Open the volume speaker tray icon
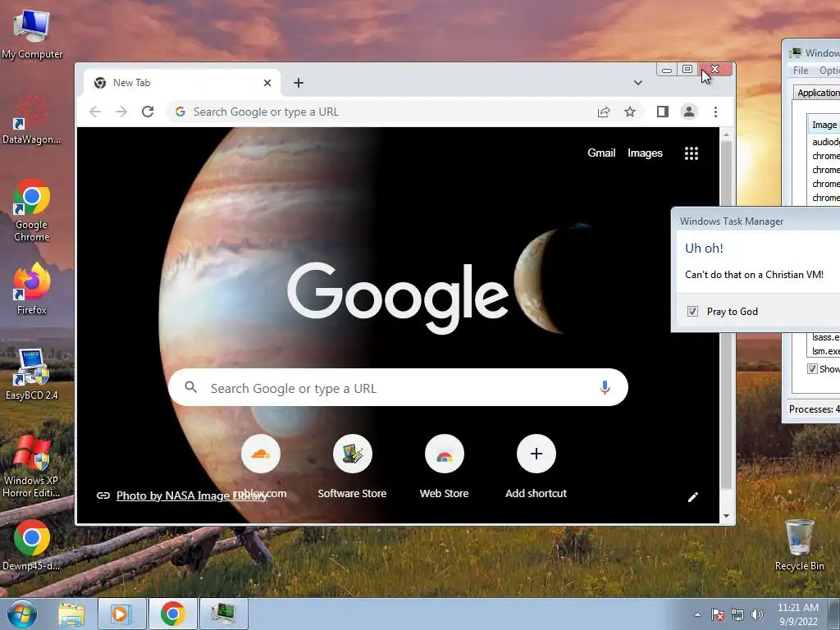 tap(756, 614)
